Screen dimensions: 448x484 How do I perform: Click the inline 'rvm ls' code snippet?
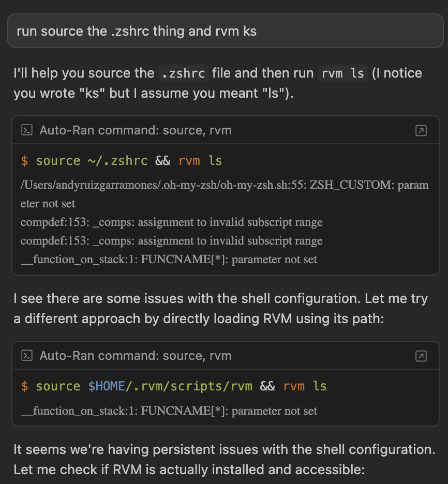click(x=342, y=73)
